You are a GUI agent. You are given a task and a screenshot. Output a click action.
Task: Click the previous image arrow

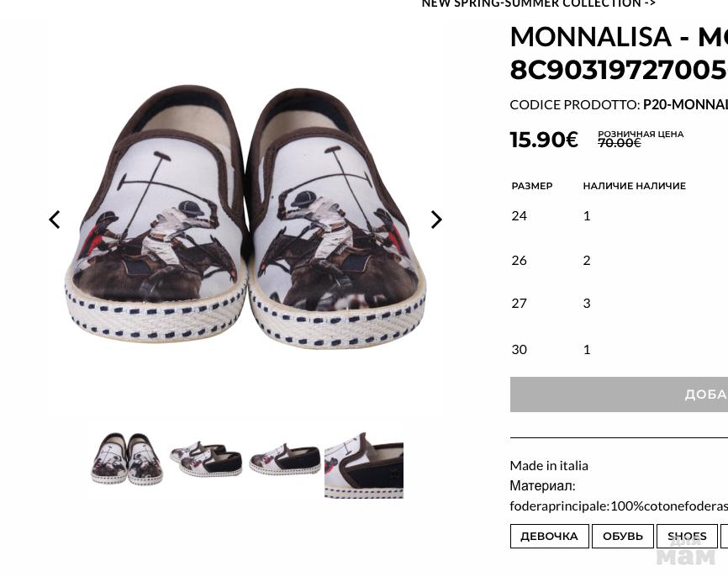pos(55,220)
